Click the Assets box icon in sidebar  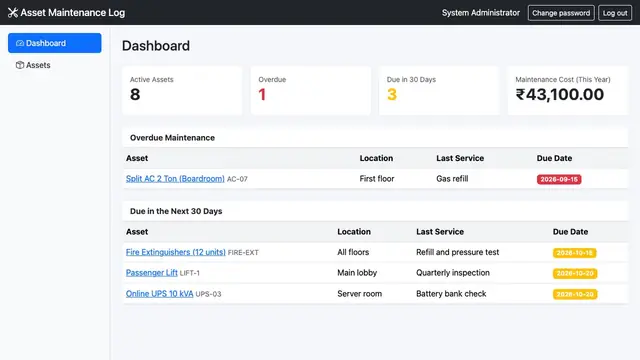(x=20, y=65)
